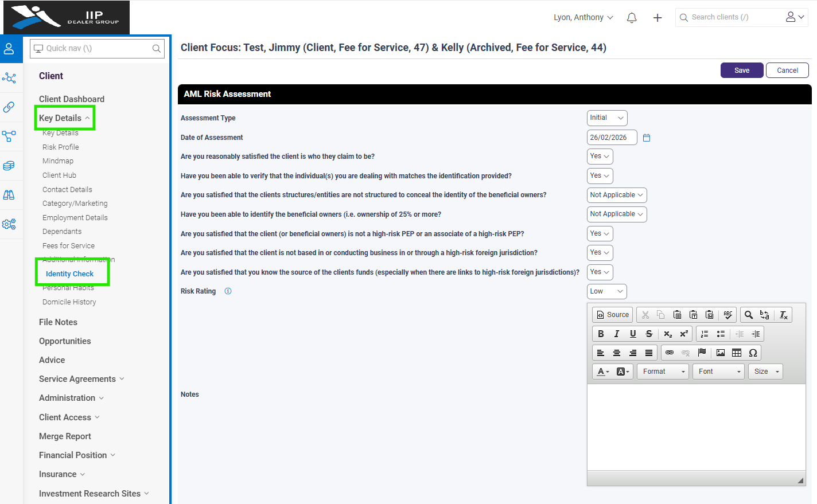Open the hierarchy tree icon in left rail
817x504 pixels.
pyautogui.click(x=9, y=136)
